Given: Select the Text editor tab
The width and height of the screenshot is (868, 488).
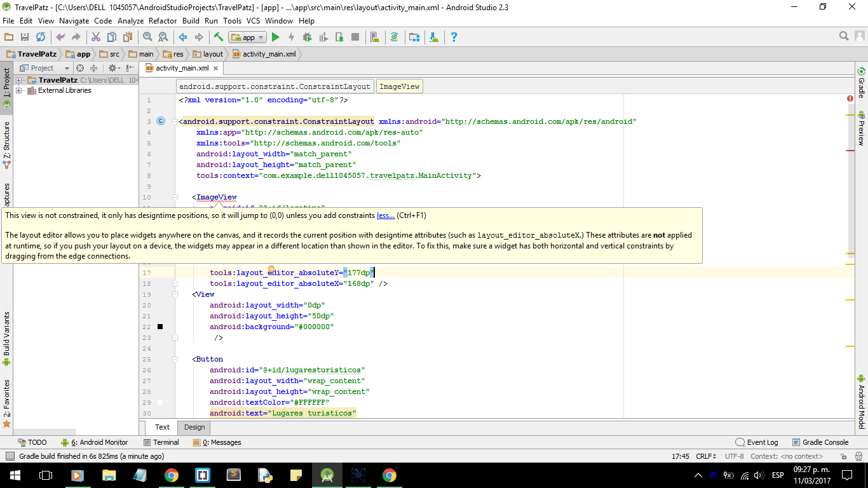Looking at the screenshot, I should pos(162,427).
